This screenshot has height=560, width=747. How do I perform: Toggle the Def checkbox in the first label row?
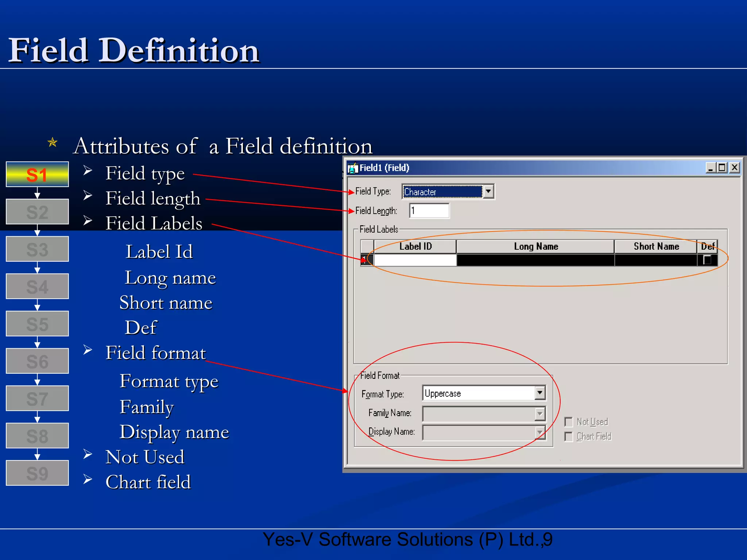click(707, 260)
